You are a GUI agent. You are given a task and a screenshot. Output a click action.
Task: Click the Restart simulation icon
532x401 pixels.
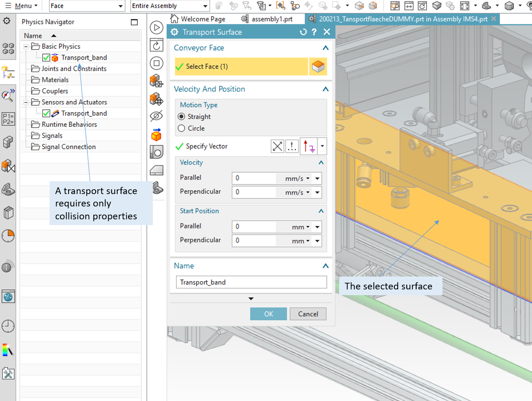pos(156,45)
